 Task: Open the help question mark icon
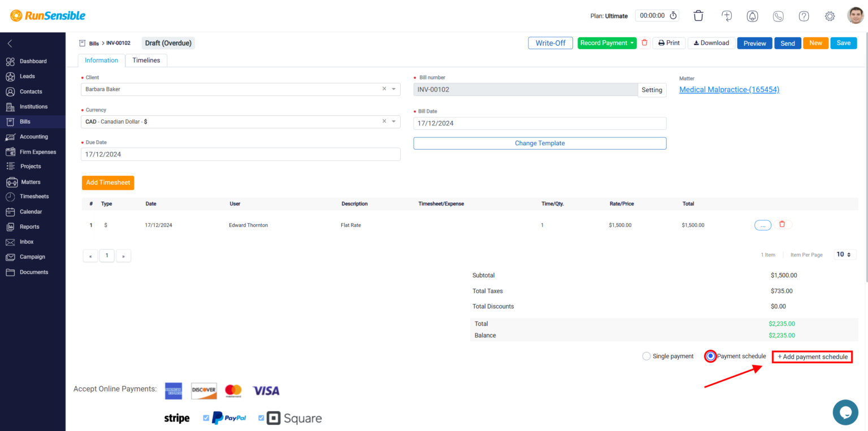(x=804, y=16)
